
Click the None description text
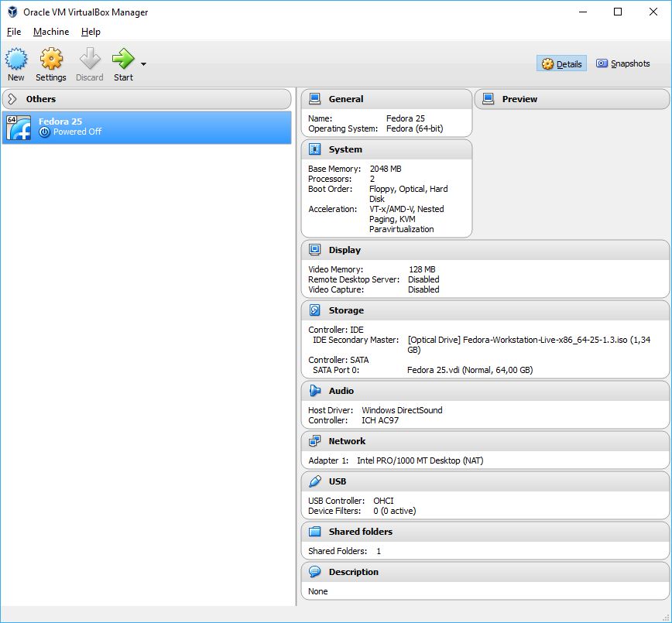(317, 591)
